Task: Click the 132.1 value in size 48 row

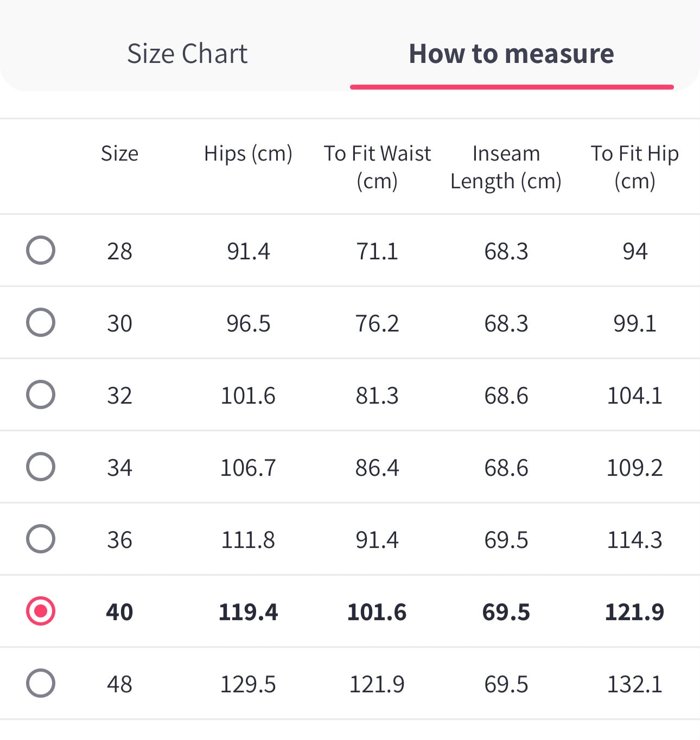Action: [634, 684]
